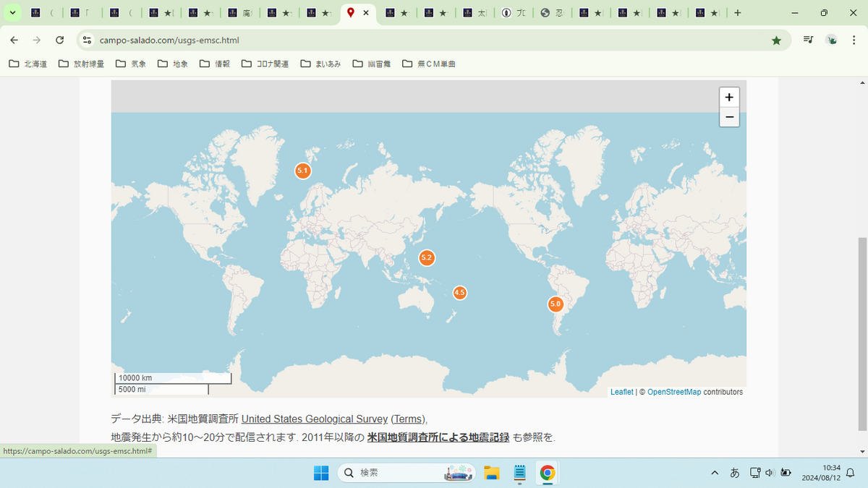868x488 pixels.
Task: Open United States Geological Survey link
Action: click(x=315, y=419)
